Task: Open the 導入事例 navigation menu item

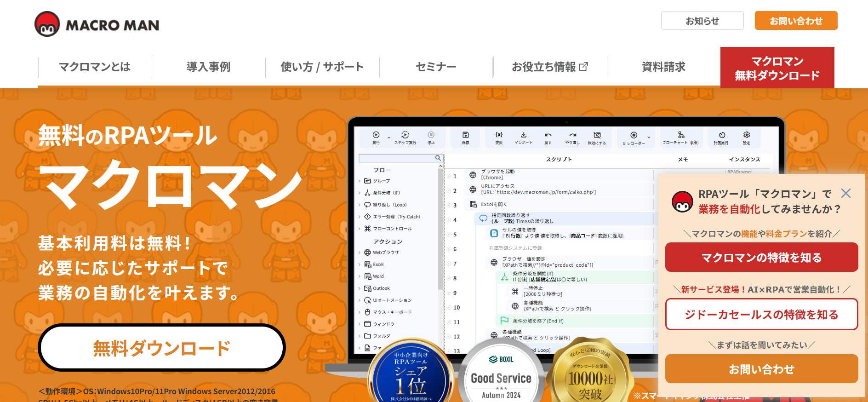Action: coord(208,67)
